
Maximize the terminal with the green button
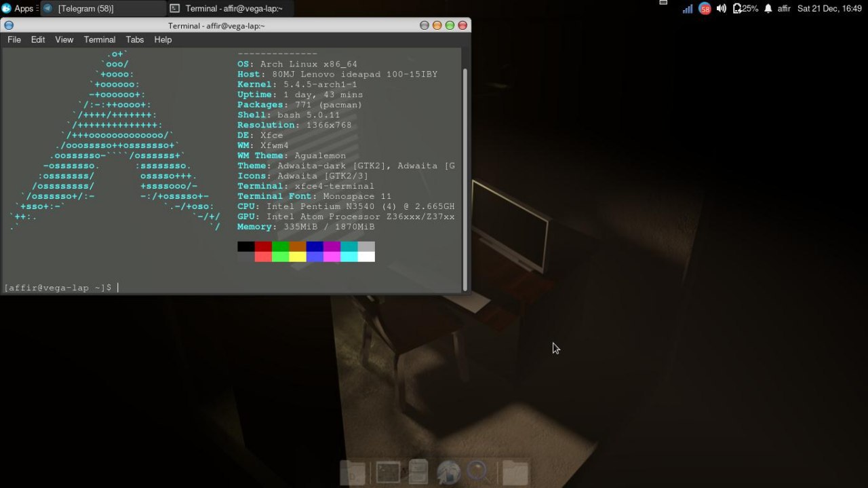tap(450, 25)
